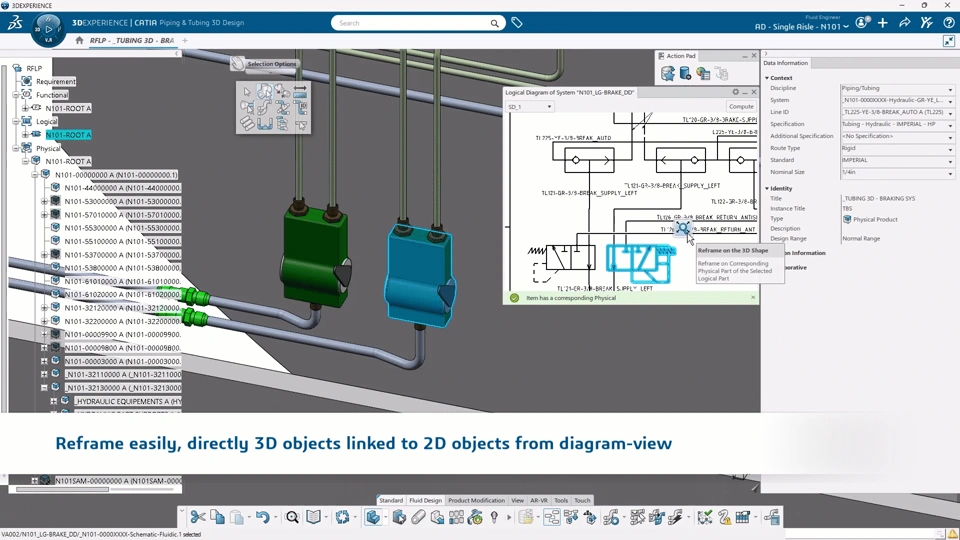The image size is (960, 540).
Task: Collapse the Identity section
Action: point(767,189)
